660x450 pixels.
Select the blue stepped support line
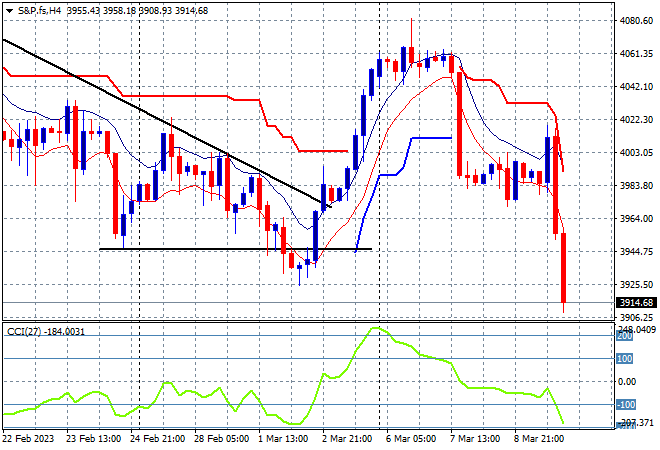(x=404, y=194)
